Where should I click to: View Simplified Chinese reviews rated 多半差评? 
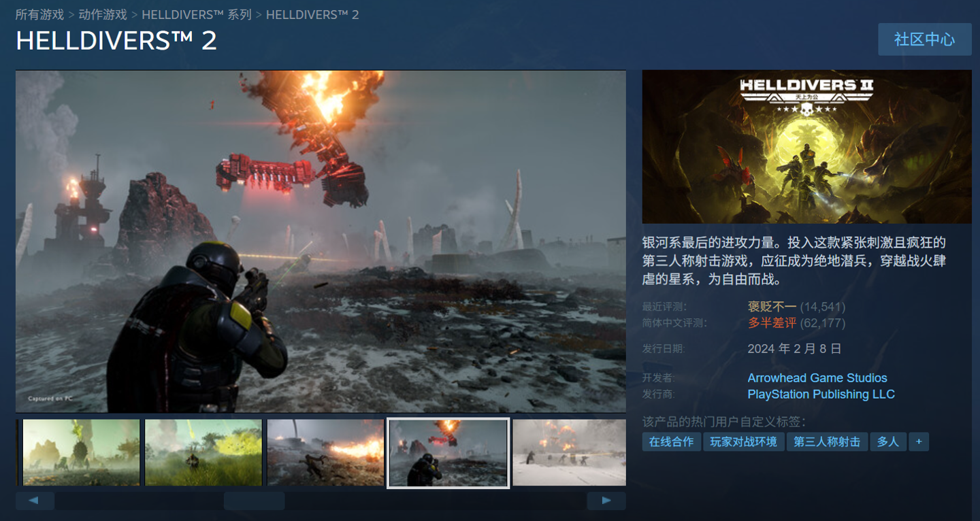772,323
